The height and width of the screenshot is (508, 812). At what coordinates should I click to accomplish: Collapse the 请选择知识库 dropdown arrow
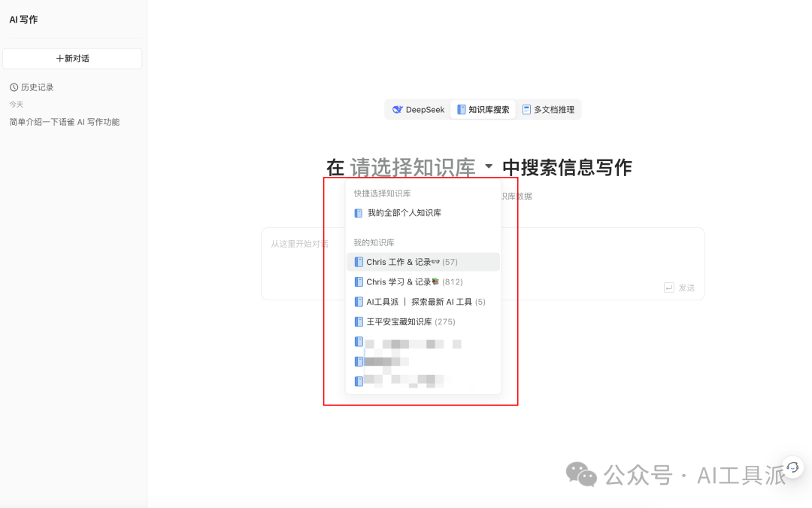(489, 166)
